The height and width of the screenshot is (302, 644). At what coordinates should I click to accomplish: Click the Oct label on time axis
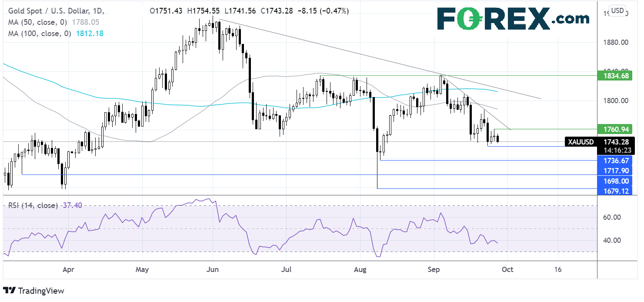[x=507, y=270]
